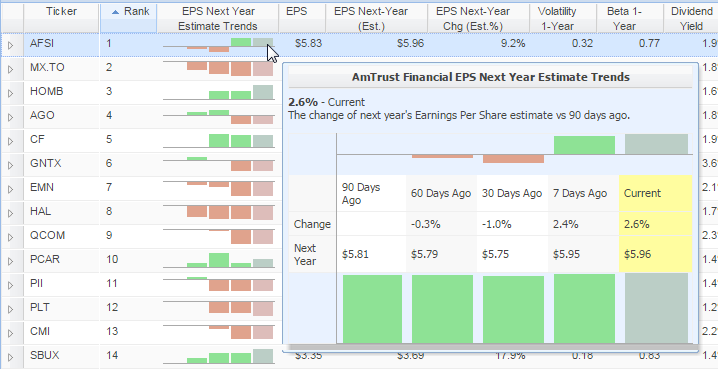Viewport: 718px width, 369px height.
Task: Click the GNTX estimate trends sparkline
Action: click(218, 164)
